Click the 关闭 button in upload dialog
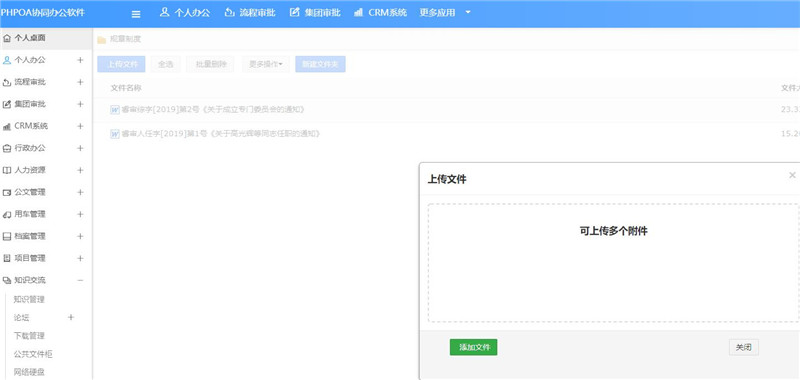This screenshot has height=380, width=800. pos(743,347)
